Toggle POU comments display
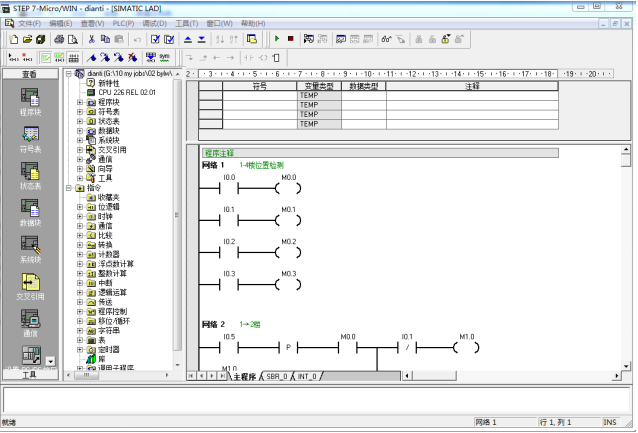Image resolution: width=638 pixels, height=433 pixels. (46, 58)
